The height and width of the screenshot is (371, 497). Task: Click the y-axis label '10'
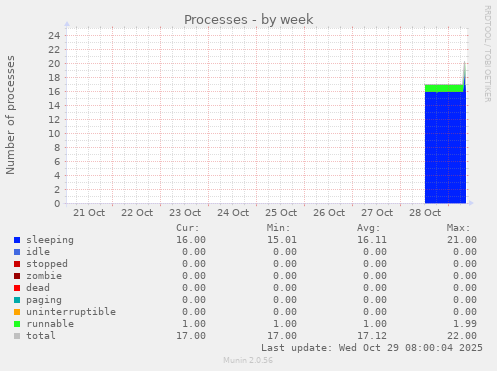pos(54,133)
